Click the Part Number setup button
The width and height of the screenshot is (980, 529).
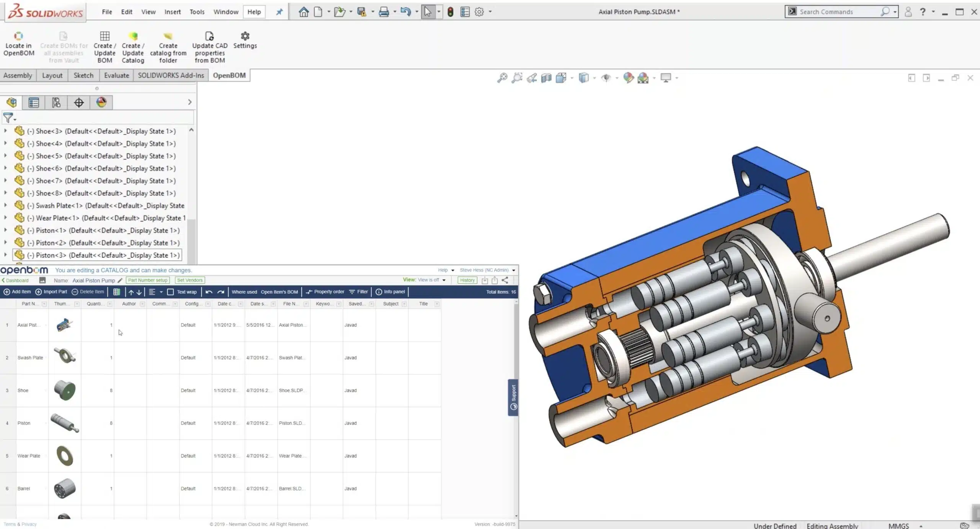click(x=148, y=280)
